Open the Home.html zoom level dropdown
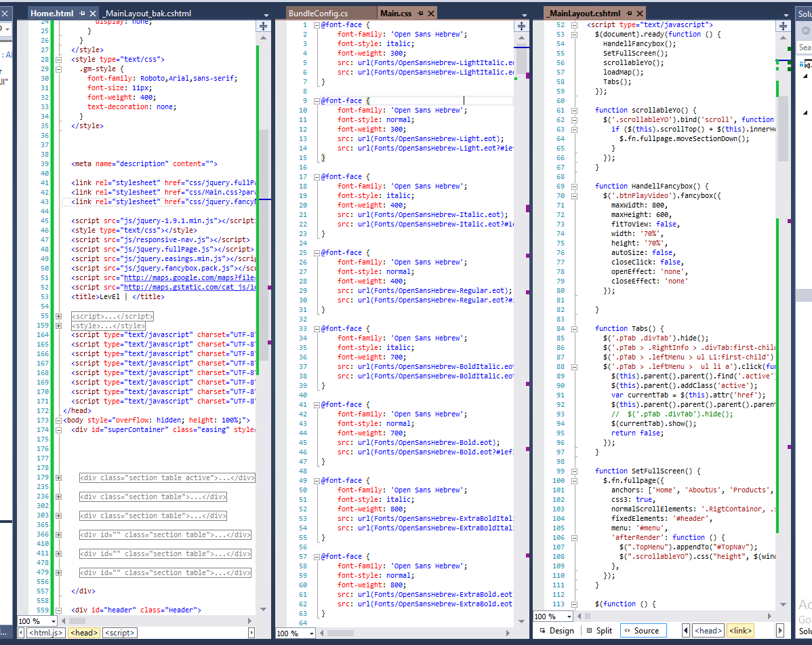Image resolution: width=812 pixels, height=645 pixels. [x=54, y=621]
